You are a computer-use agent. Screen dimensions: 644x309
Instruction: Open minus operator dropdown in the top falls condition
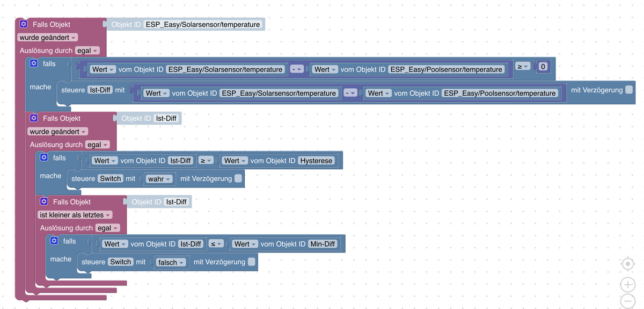(297, 69)
